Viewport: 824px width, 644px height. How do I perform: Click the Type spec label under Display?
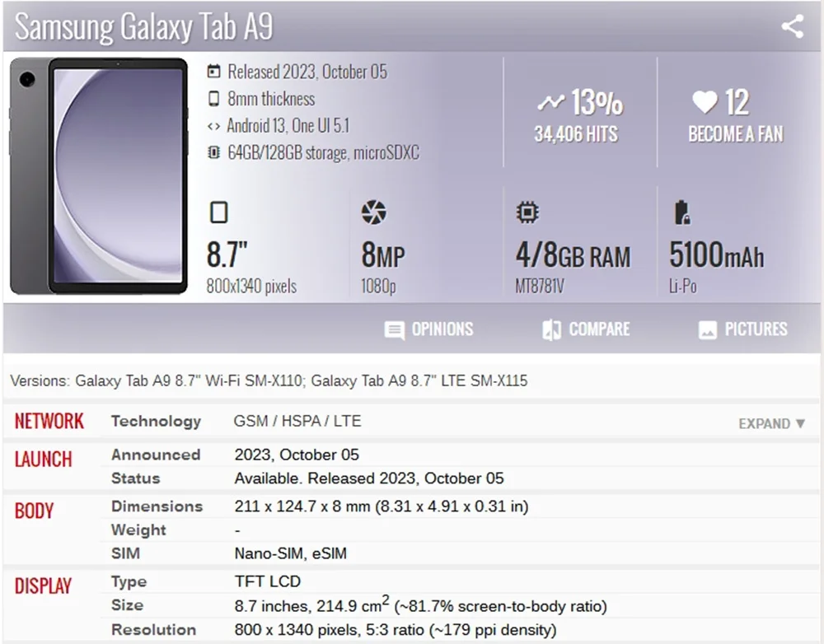(129, 581)
